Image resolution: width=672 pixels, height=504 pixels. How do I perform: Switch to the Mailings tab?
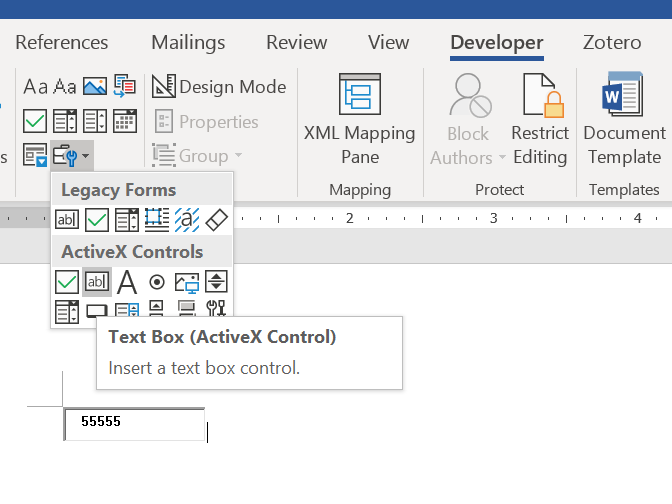[188, 42]
